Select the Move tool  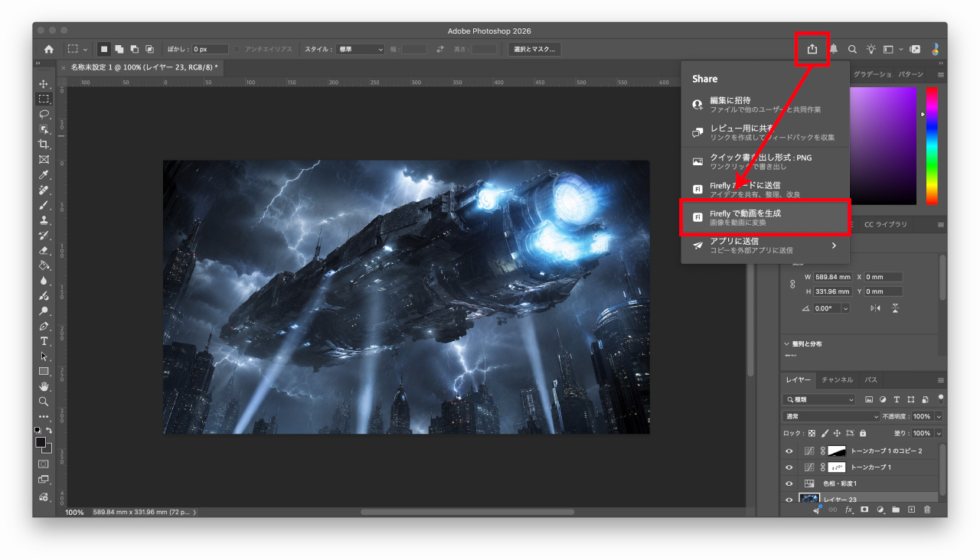coord(44,84)
